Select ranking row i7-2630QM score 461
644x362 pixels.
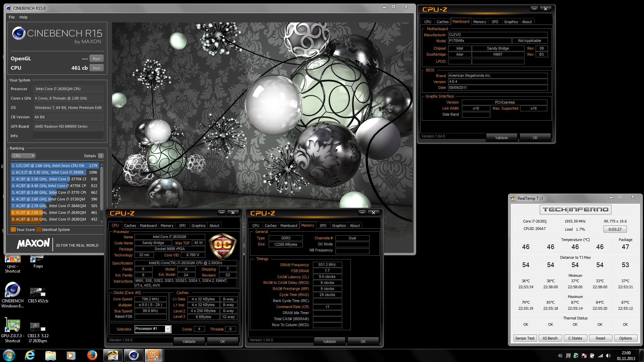point(55,213)
